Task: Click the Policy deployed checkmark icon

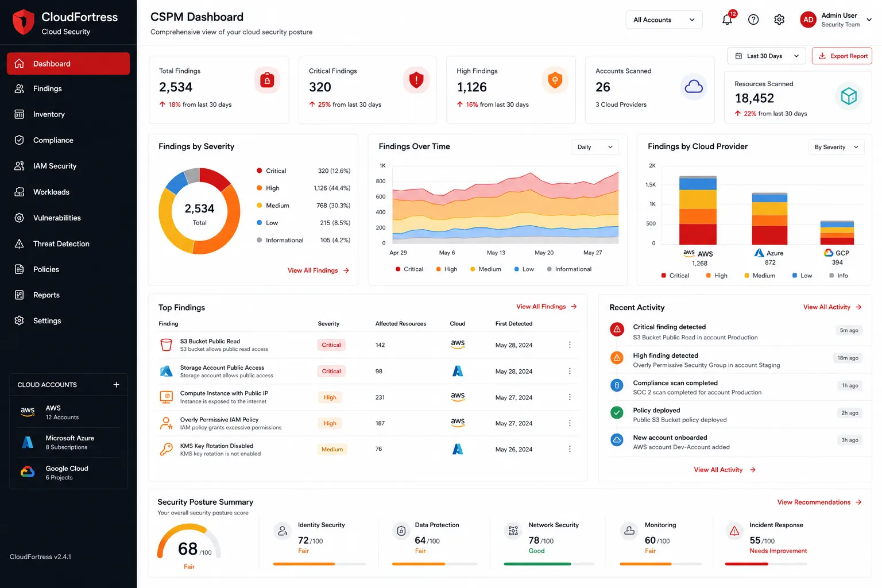Action: [x=617, y=412]
